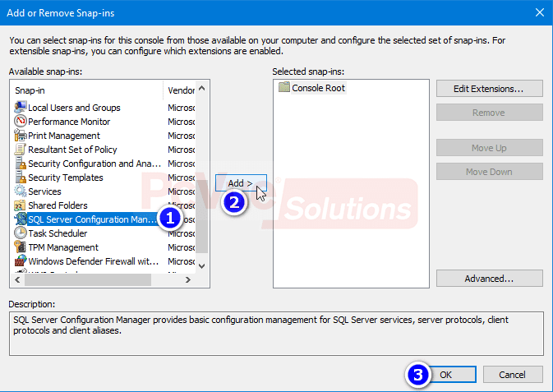Highlight SQL Server Configuration Man... row
The height and width of the screenshot is (392, 553).
point(92,219)
